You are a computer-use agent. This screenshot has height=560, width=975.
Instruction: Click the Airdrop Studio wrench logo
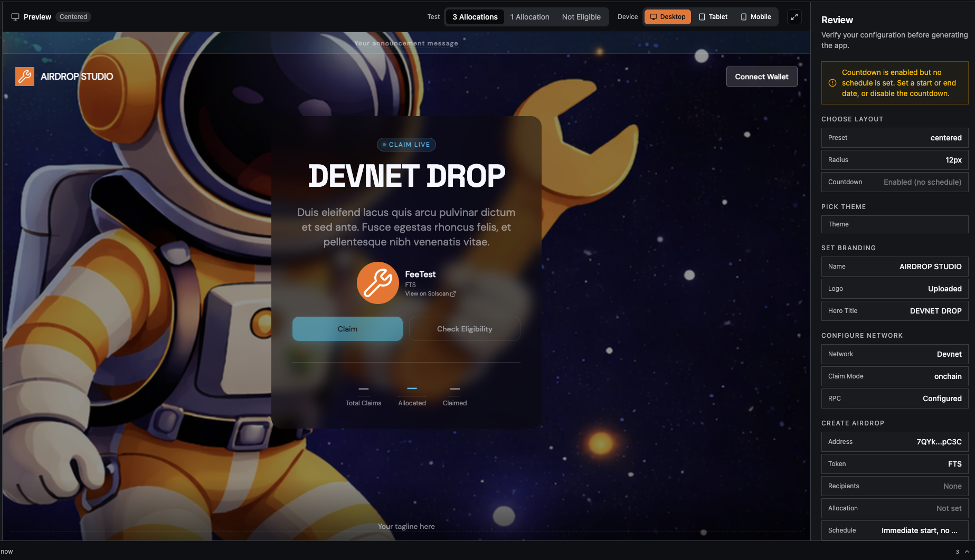tap(25, 77)
